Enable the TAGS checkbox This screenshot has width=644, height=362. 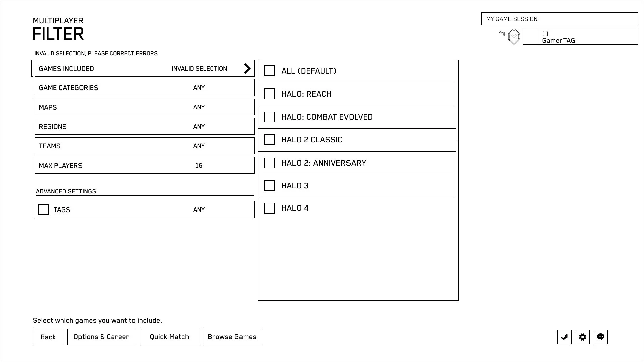(44, 209)
